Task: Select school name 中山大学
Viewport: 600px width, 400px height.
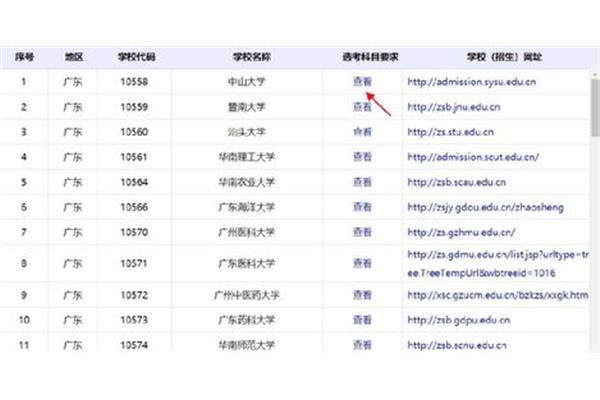Action: point(246,82)
